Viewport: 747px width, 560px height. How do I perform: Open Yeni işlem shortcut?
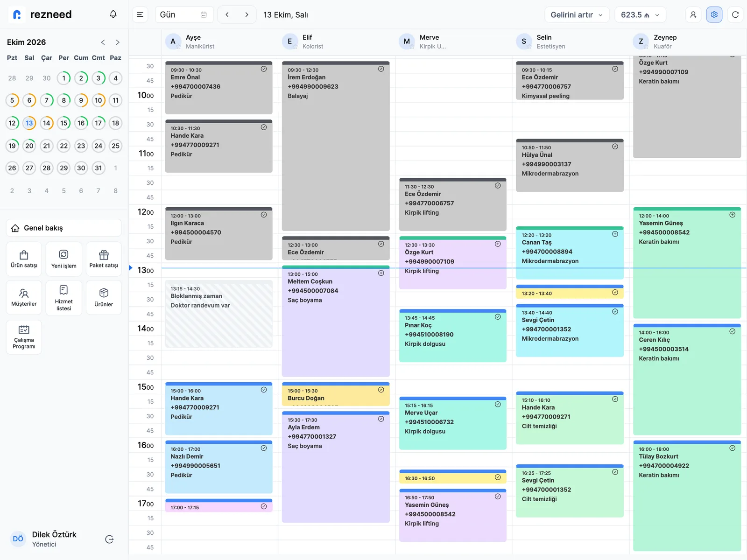click(64, 259)
